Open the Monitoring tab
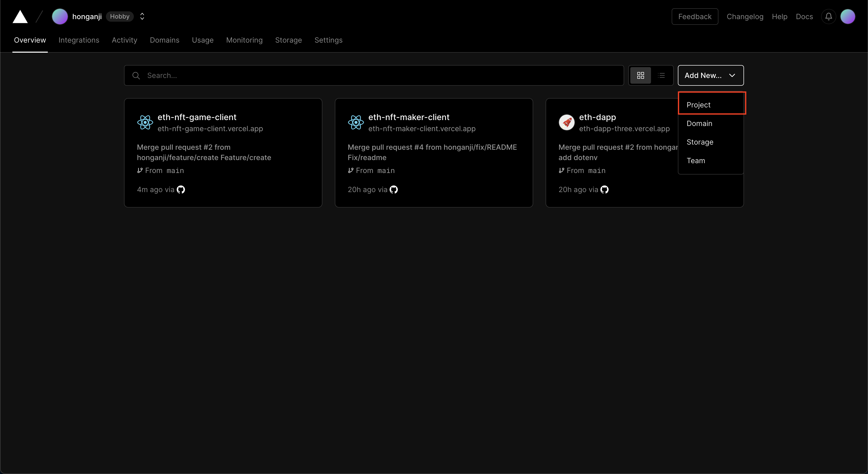 [244, 40]
